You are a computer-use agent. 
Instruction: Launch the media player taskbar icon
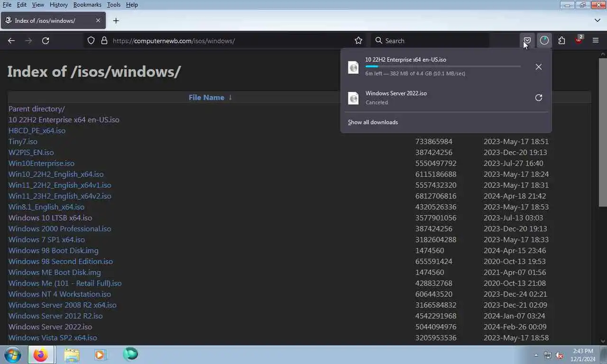tap(101, 355)
